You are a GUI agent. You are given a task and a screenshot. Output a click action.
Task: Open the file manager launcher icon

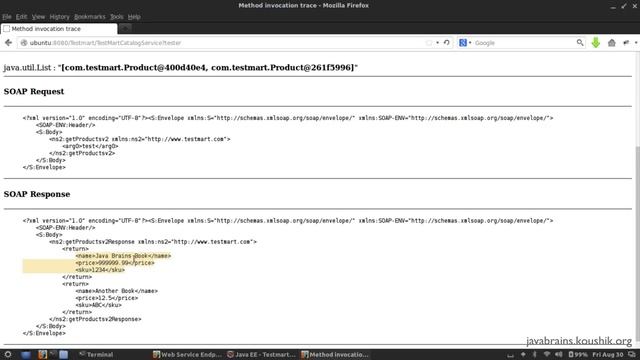pyautogui.click(x=63, y=354)
